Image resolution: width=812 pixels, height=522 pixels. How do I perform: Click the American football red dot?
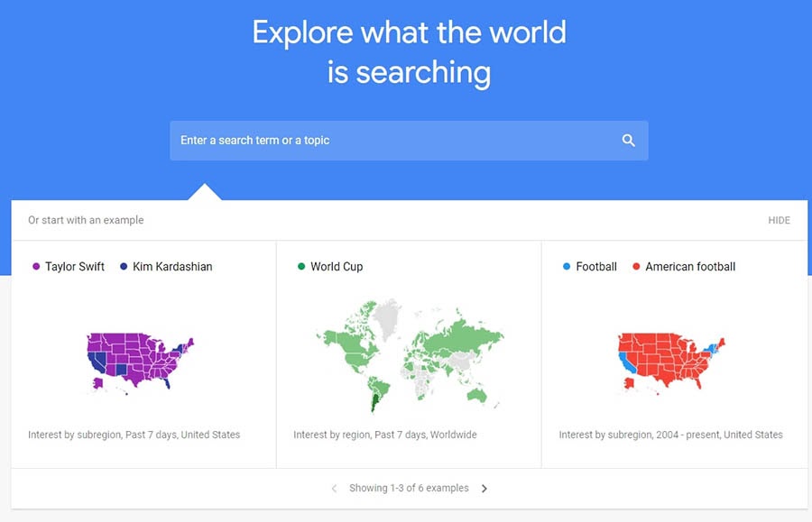(636, 267)
